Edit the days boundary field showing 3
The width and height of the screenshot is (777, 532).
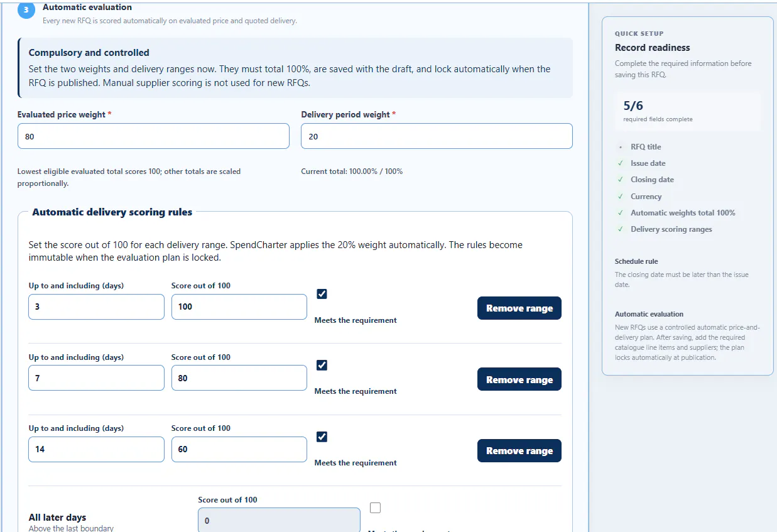point(96,307)
